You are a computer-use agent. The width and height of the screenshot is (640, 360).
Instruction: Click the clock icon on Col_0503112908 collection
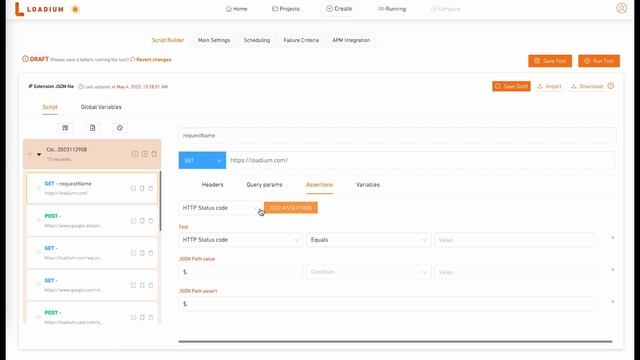pos(135,154)
